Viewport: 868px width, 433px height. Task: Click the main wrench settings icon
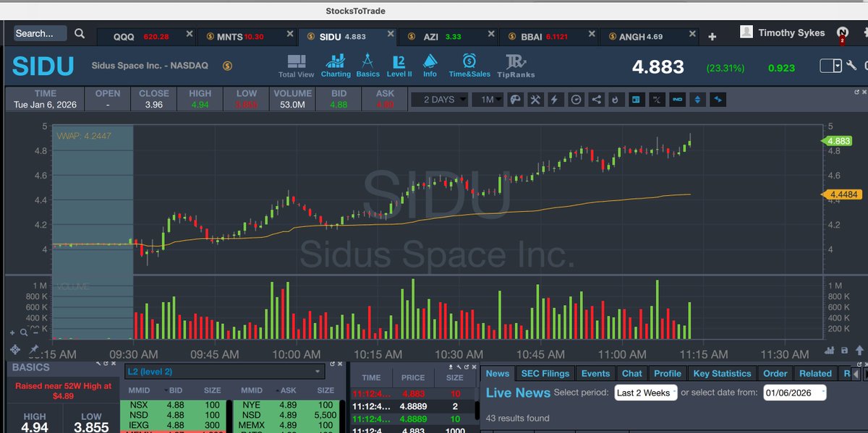click(851, 66)
